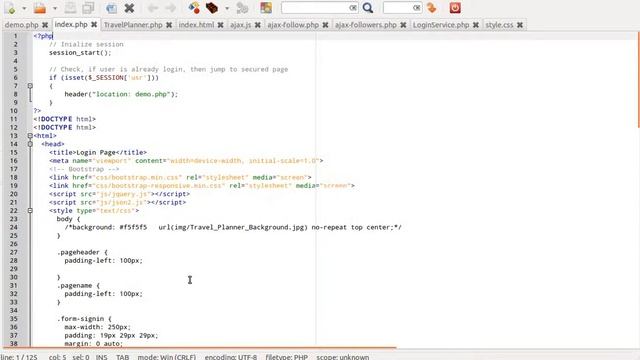The image size is (640, 360).
Task: Switch to the index.html tab
Action: coord(196,25)
